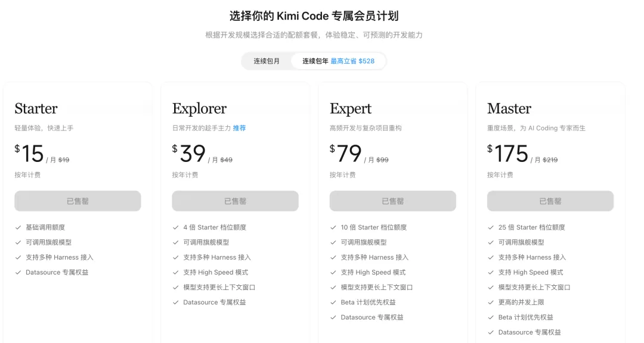Click the 高频开发与复杂项目重构 subtitle
644x343 pixels.
[x=366, y=128]
